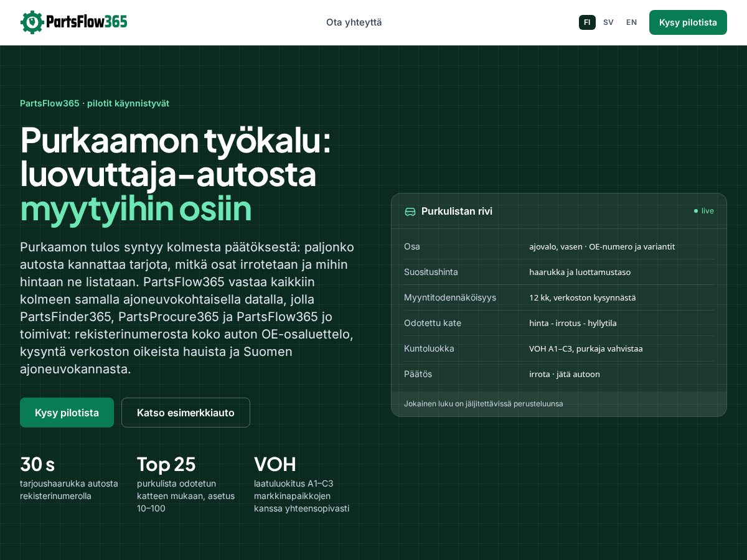The image size is (747, 560).
Task: Click value 'ajovalo, vasen · OE-numero ja variantit'
Action: (x=602, y=246)
